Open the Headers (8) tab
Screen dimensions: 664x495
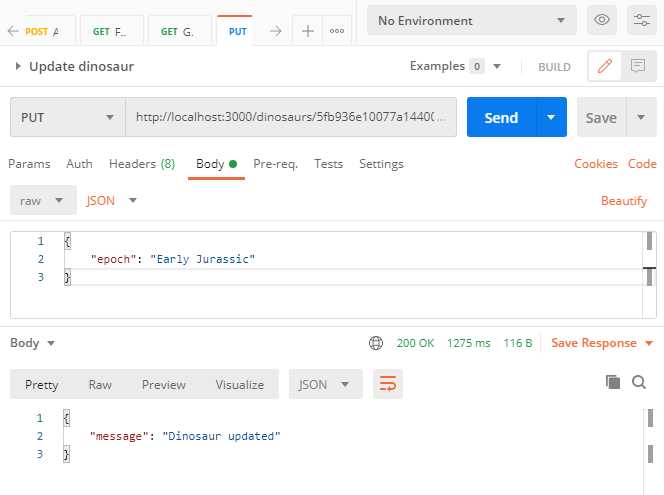[142, 164]
